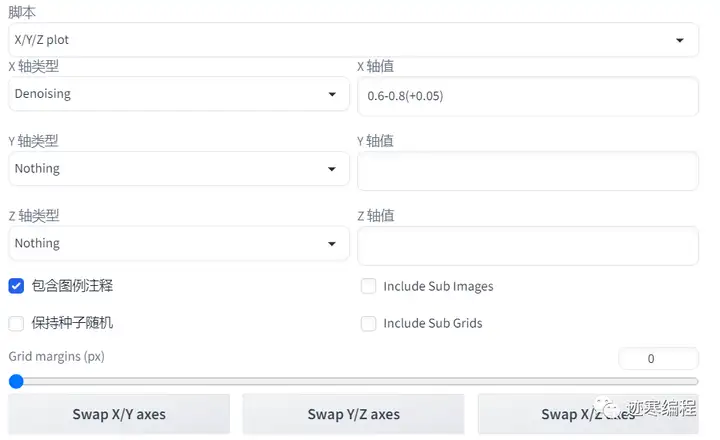This screenshot has width=720, height=440.
Task: Focus the Y 轴值 text field
Action: coord(527,171)
